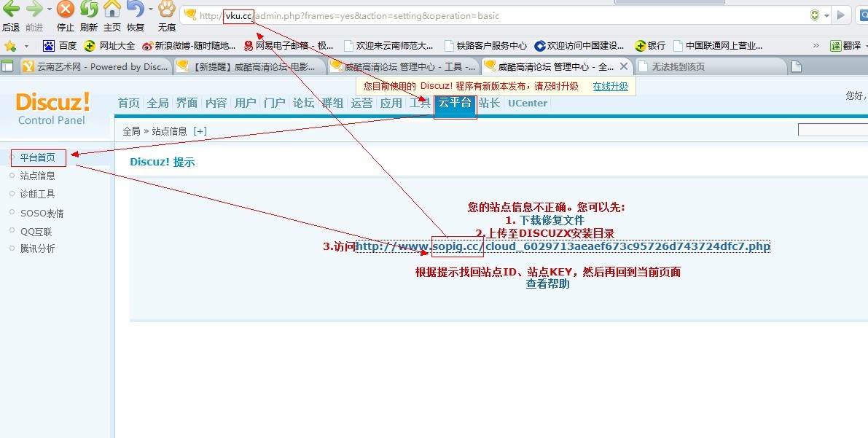This screenshot has width=868, height=438.
Task: Open the 全局 admin menu
Action: click(157, 103)
